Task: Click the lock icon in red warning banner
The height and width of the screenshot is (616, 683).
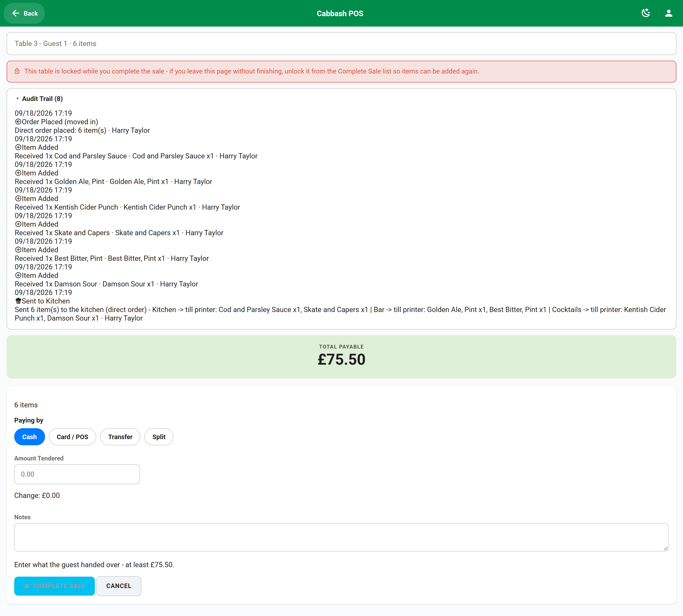Action: click(x=17, y=71)
